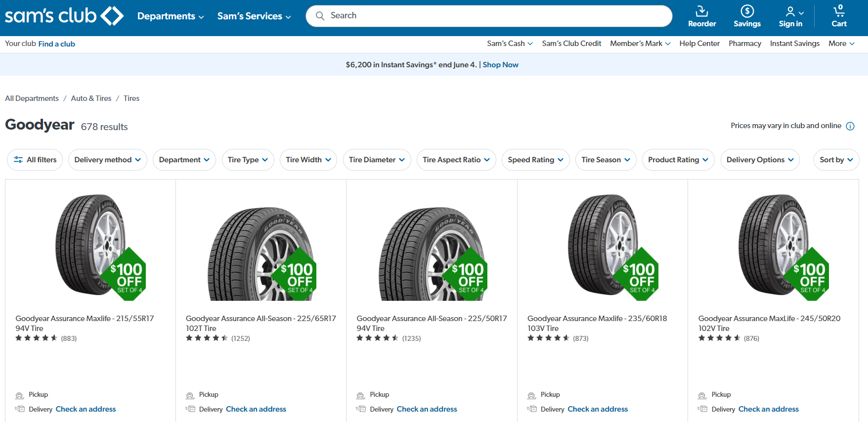Click star rating with 1235 reviews
The image size is (868, 422).
(378, 338)
